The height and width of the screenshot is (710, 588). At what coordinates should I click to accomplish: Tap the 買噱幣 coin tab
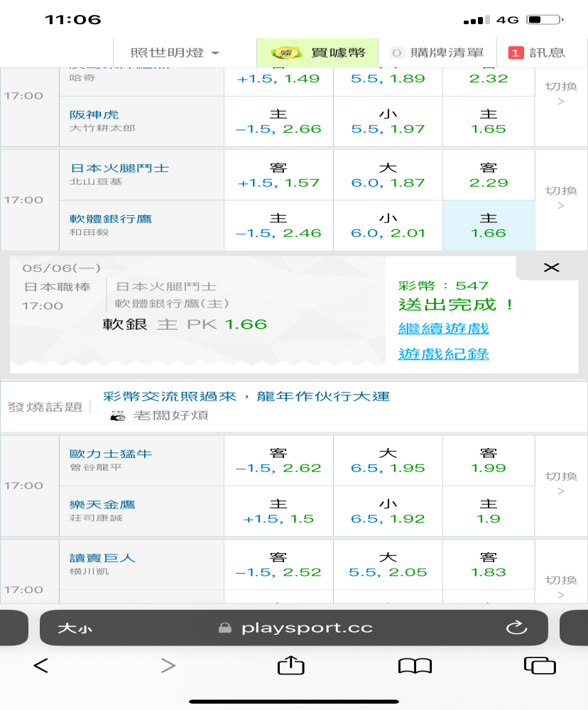tap(317, 53)
